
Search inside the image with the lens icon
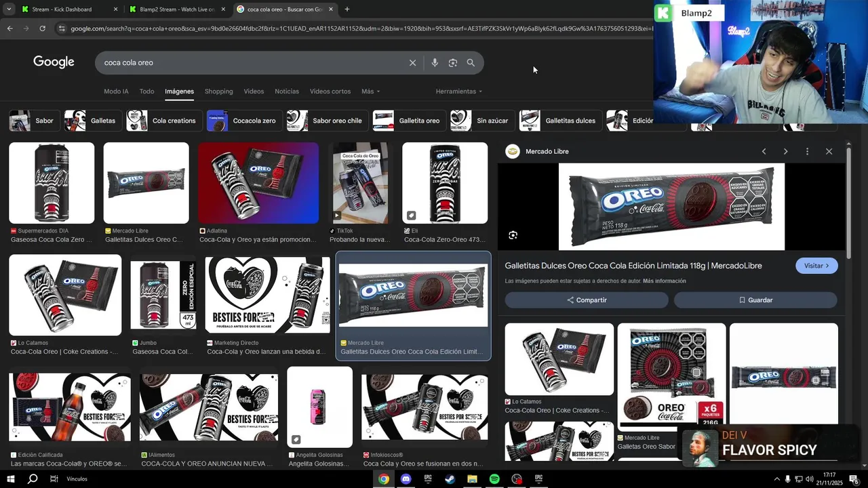[513, 235]
